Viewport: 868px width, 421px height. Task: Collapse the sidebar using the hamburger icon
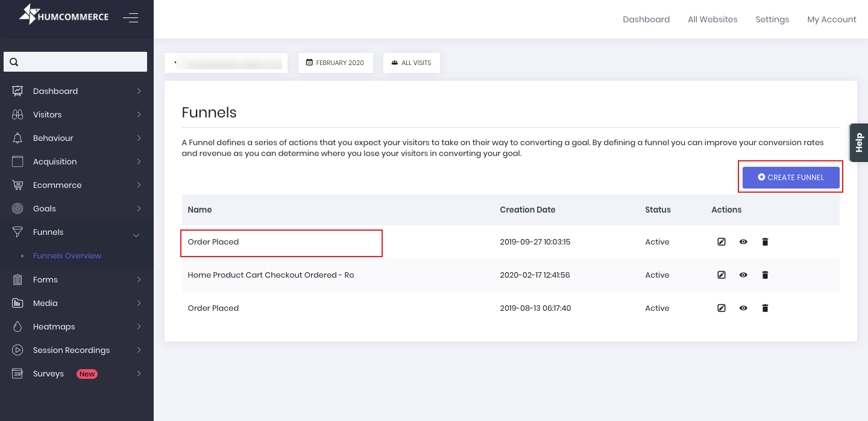pos(131,17)
